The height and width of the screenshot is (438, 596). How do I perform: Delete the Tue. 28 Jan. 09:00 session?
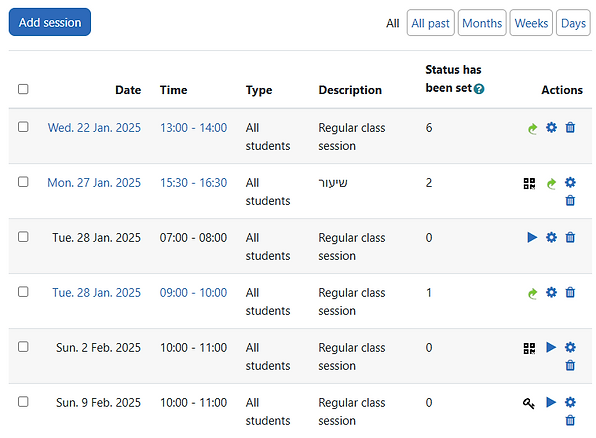point(570,292)
